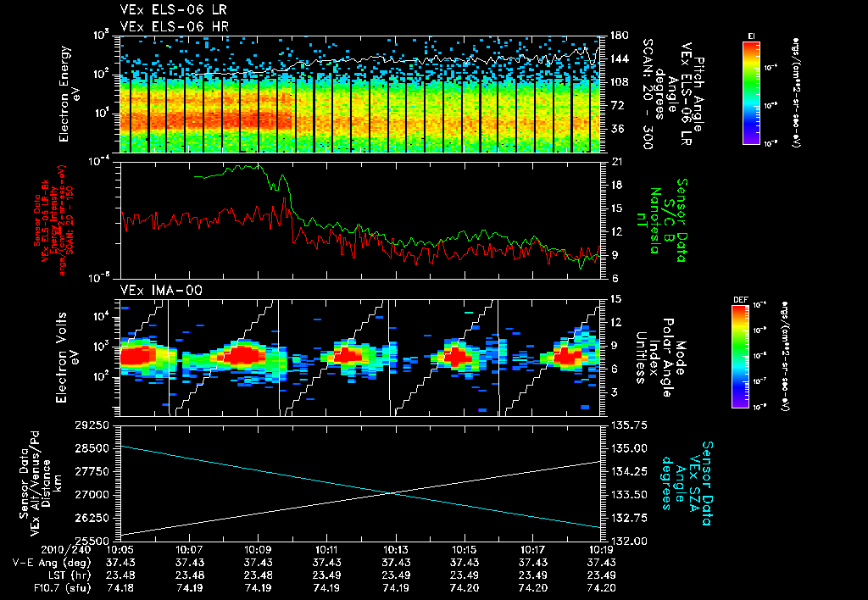Viewport: 868px width, 600px height.
Task: Click the 133.50 SZA tick label
Action: [x=629, y=495]
